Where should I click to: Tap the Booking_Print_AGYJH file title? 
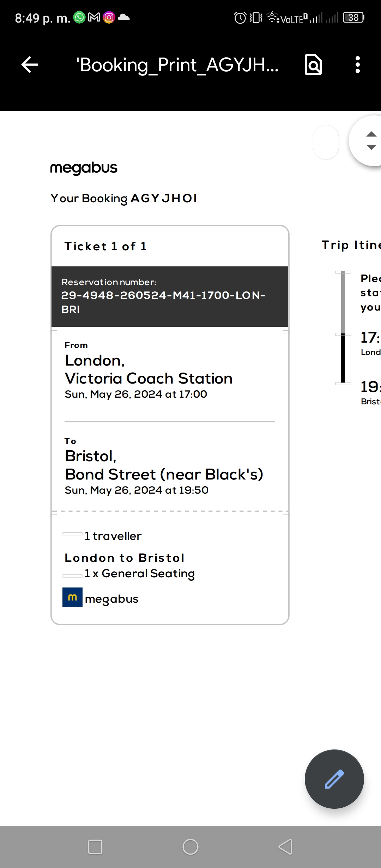(177, 65)
